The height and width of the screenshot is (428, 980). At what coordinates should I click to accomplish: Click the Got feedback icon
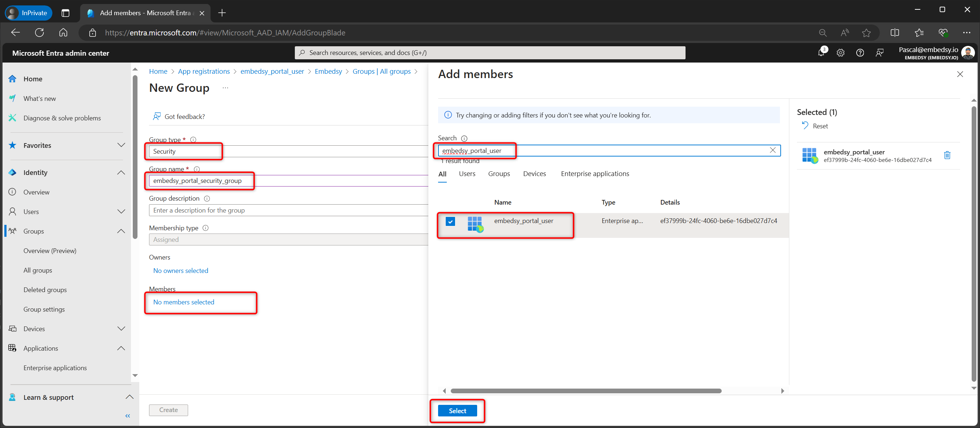click(x=157, y=116)
